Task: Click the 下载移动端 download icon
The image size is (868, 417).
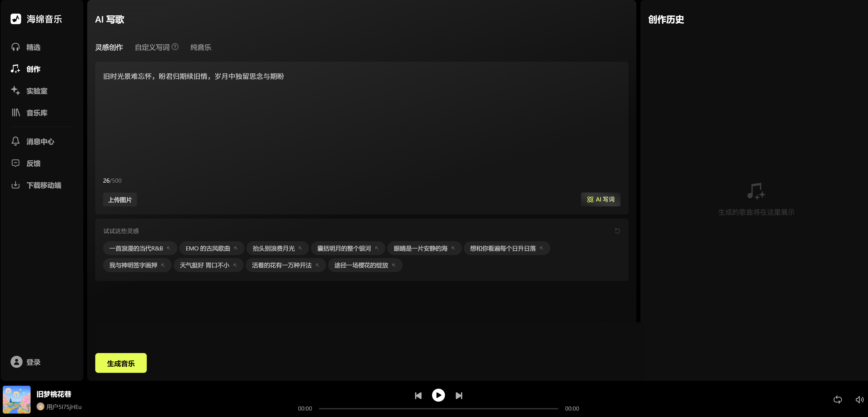Action: click(15, 185)
